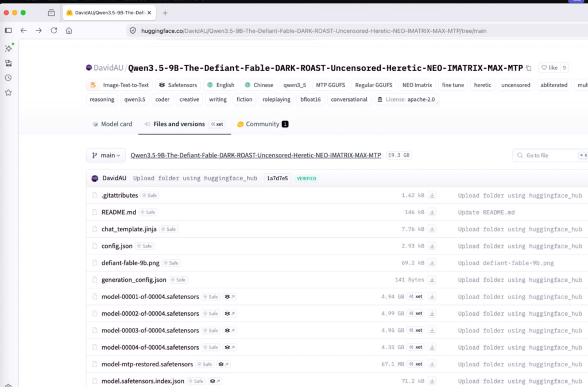This screenshot has height=387, width=588.
Task: Click the NEO Imatrix tag
Action: (417, 85)
